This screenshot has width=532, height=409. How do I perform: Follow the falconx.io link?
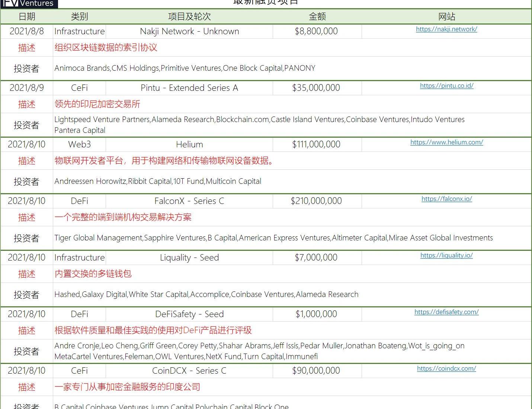coord(446,199)
